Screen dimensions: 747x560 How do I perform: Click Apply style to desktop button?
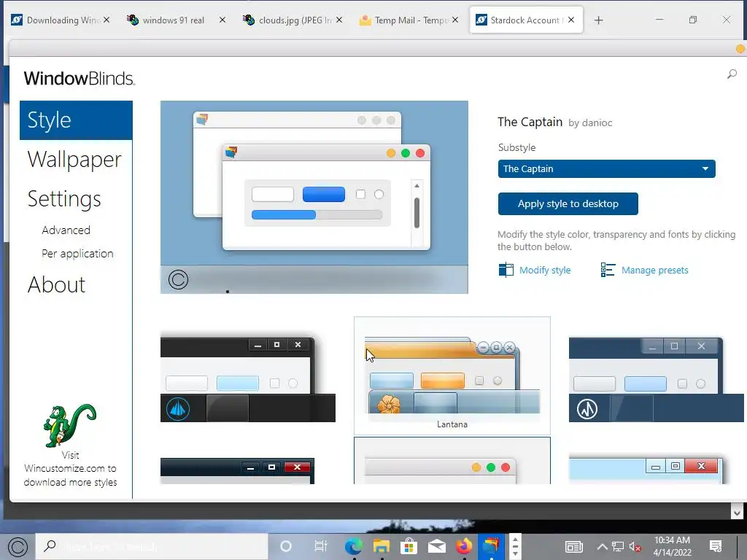[x=568, y=204]
